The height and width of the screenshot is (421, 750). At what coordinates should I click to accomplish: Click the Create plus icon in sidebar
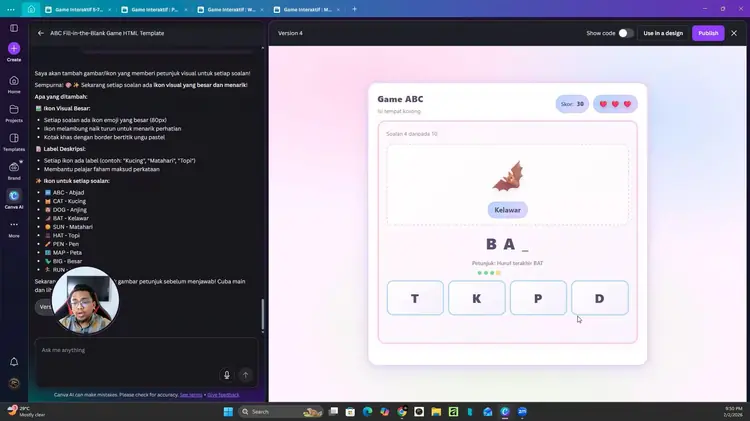[14, 48]
